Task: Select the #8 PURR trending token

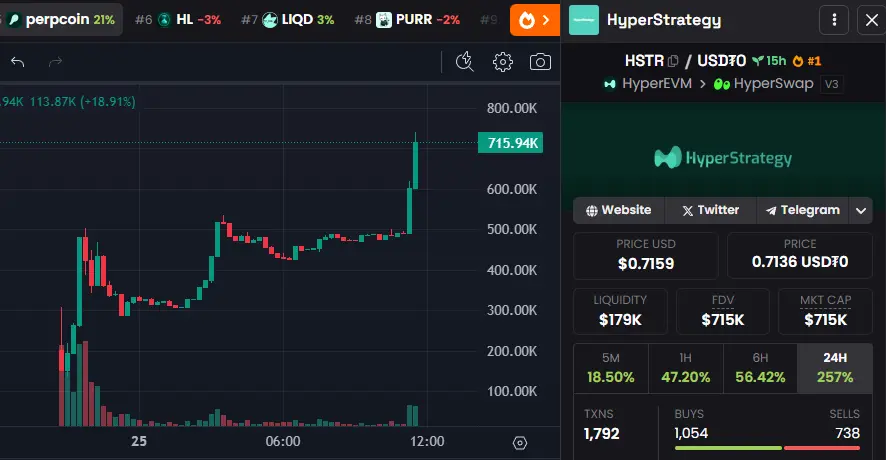Action: tap(407, 20)
